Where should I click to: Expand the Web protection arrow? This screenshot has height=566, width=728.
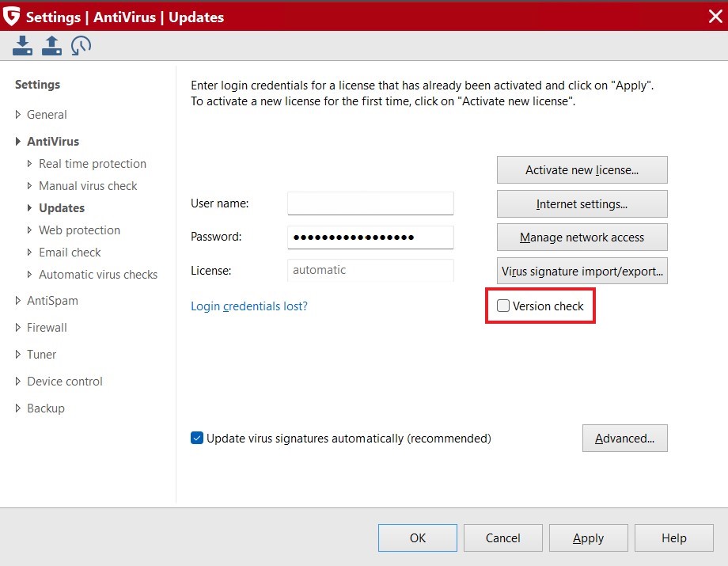pyautogui.click(x=29, y=230)
